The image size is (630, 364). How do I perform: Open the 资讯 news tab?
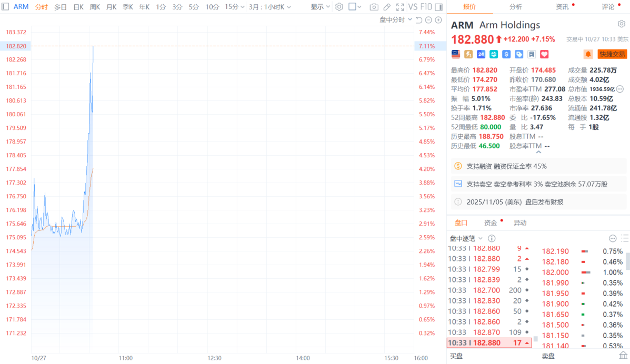point(562,7)
